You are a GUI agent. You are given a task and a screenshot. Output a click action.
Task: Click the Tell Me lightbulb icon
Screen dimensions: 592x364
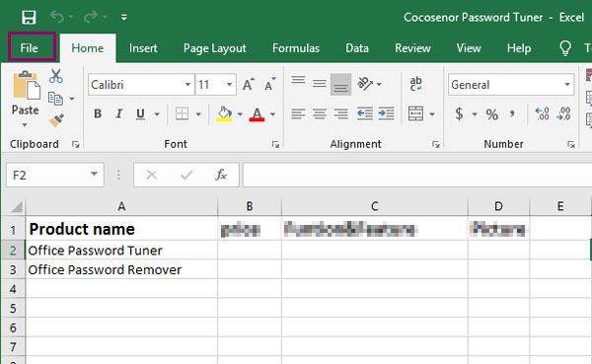click(565, 48)
